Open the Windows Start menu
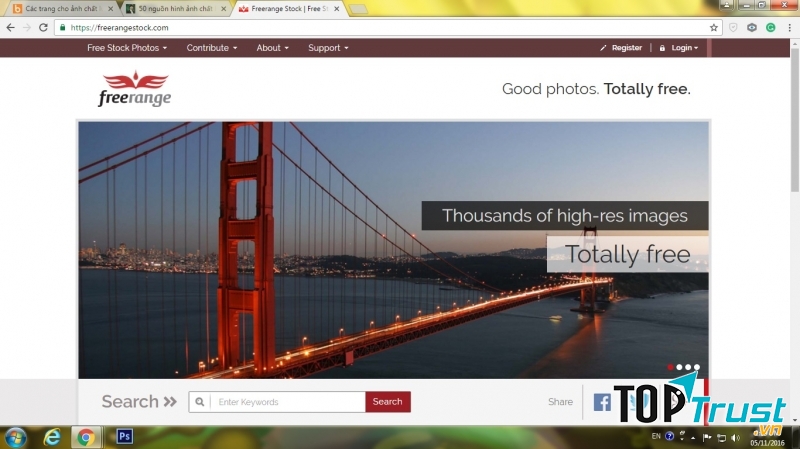Viewport: 800px width, 449px height. pyautogui.click(x=16, y=437)
